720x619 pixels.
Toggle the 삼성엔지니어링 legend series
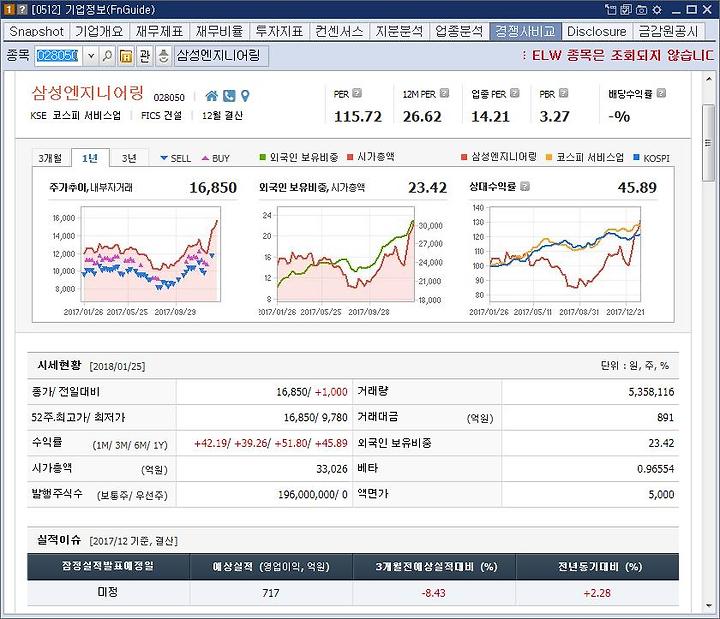499,157
